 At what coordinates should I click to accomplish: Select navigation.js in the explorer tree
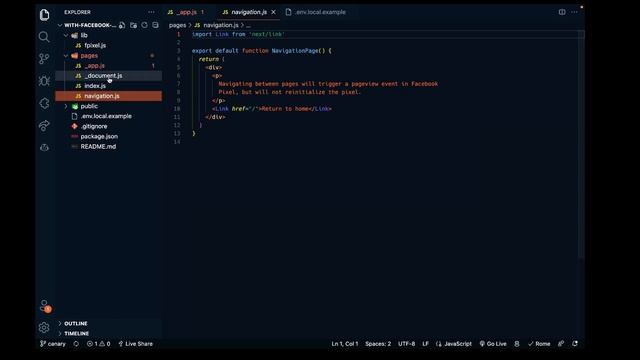tap(109, 96)
